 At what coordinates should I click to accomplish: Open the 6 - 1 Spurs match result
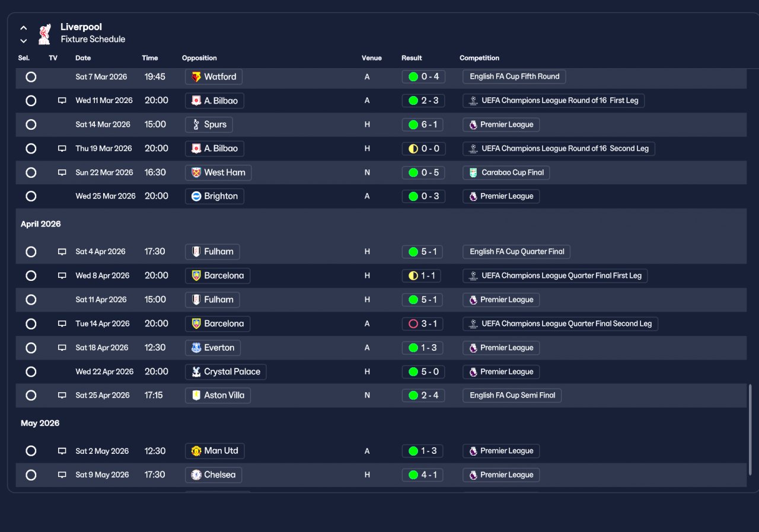422,124
